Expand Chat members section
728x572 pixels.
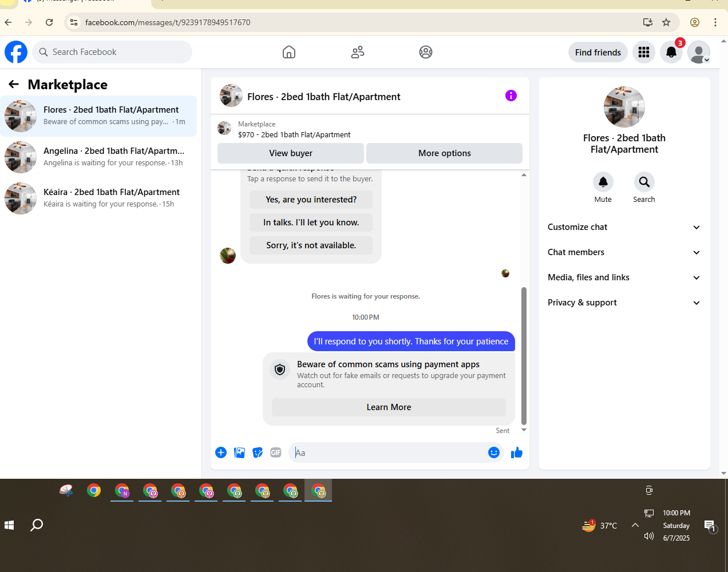624,252
